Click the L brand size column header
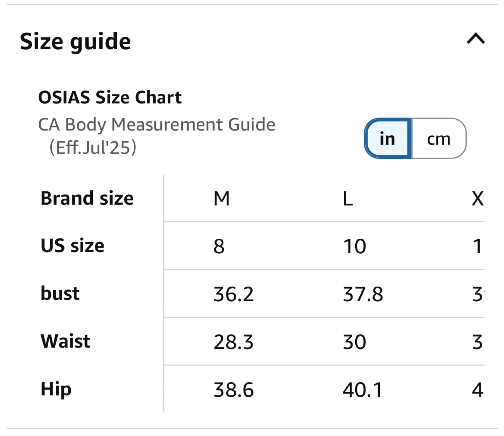 pyautogui.click(x=348, y=198)
